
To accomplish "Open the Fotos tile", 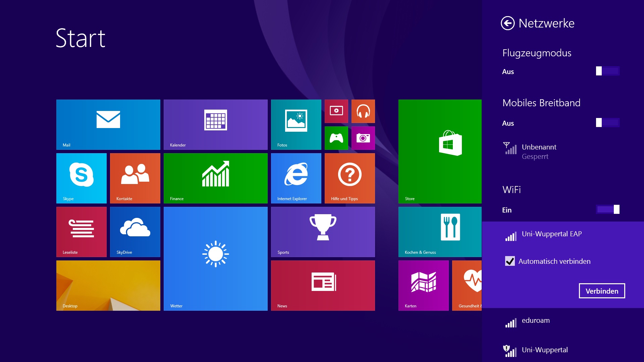I will tap(296, 125).
